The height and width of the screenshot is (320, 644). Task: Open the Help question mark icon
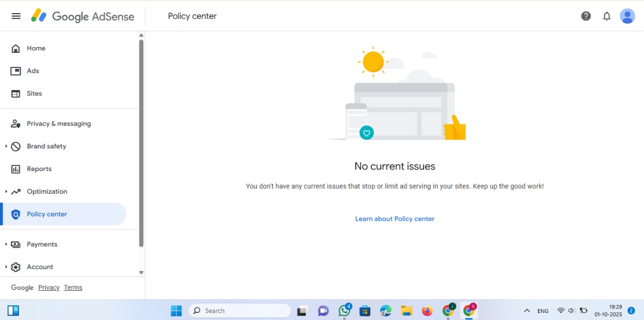[586, 16]
